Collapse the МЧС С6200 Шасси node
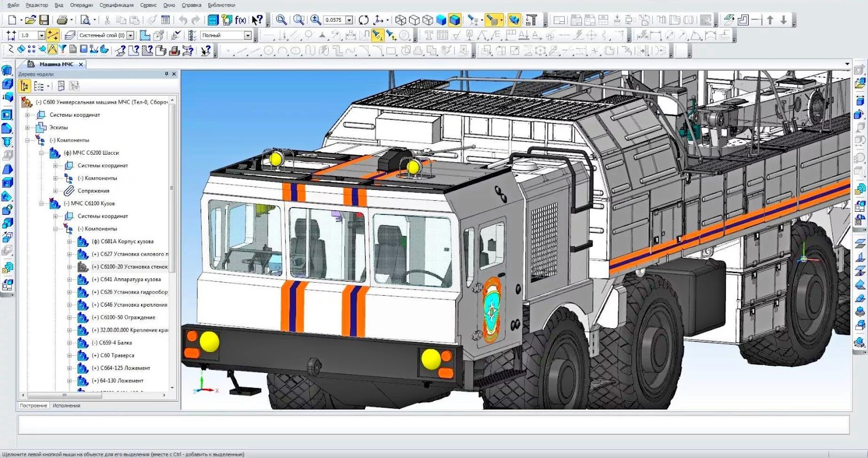 41,153
